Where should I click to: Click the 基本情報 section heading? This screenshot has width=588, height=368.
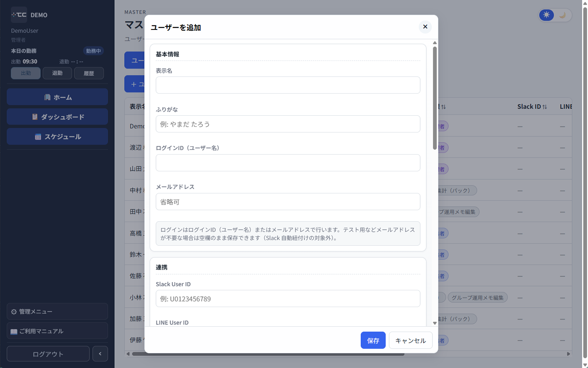point(167,54)
